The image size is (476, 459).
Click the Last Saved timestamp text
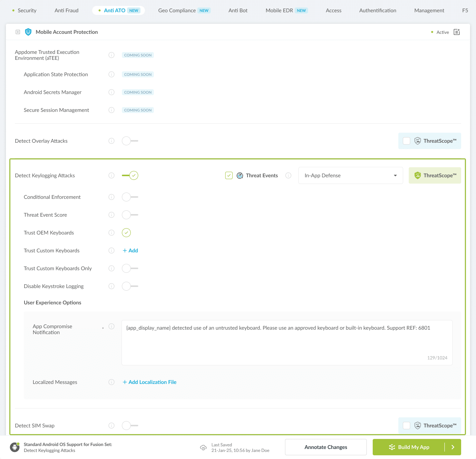240,447
